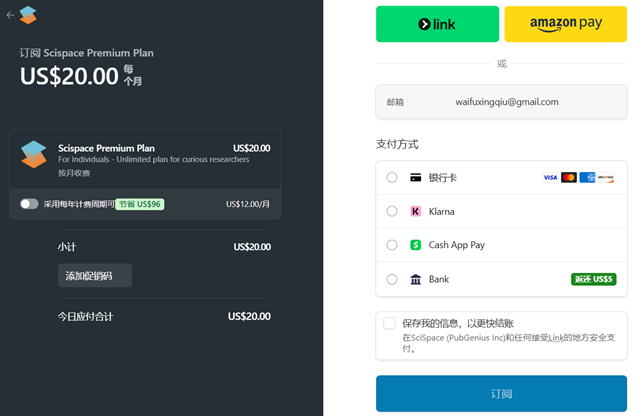Click the credit card icon

[416, 178]
